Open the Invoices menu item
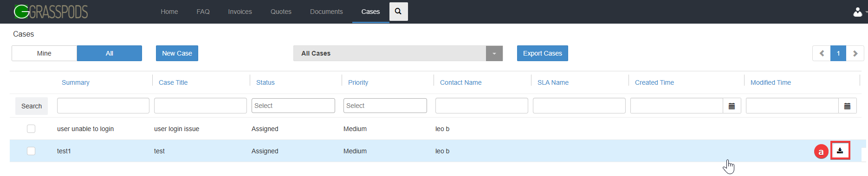This screenshot has height=176, width=868. click(x=240, y=12)
